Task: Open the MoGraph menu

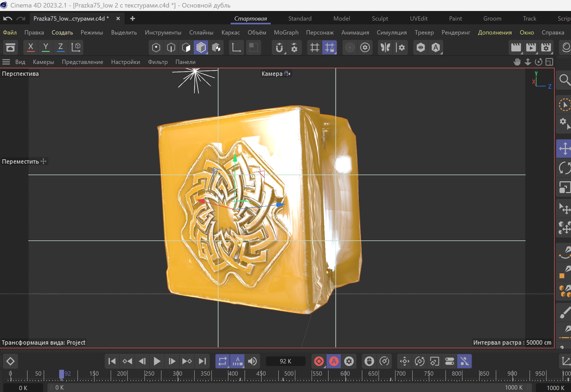Action: click(286, 32)
